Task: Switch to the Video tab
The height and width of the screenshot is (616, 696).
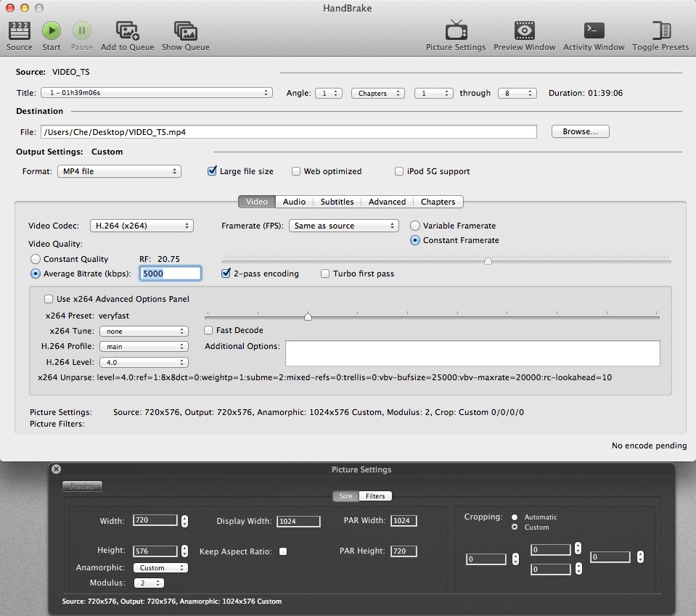Action: point(257,202)
